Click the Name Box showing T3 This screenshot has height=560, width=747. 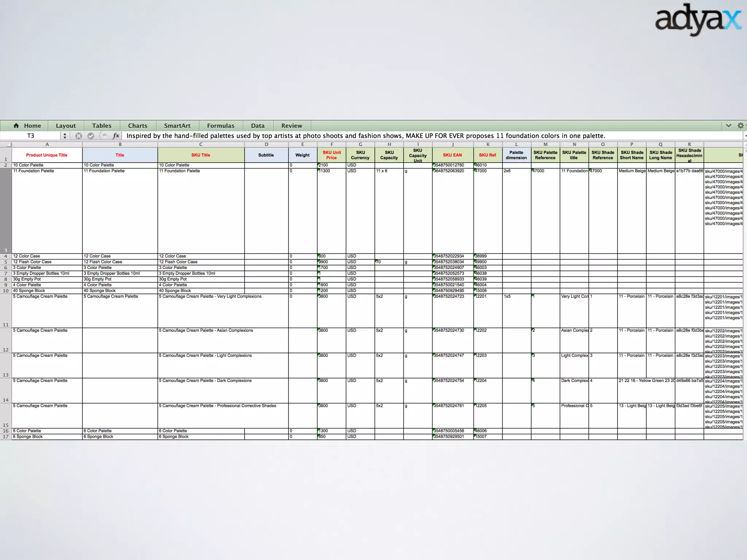click(x=31, y=136)
